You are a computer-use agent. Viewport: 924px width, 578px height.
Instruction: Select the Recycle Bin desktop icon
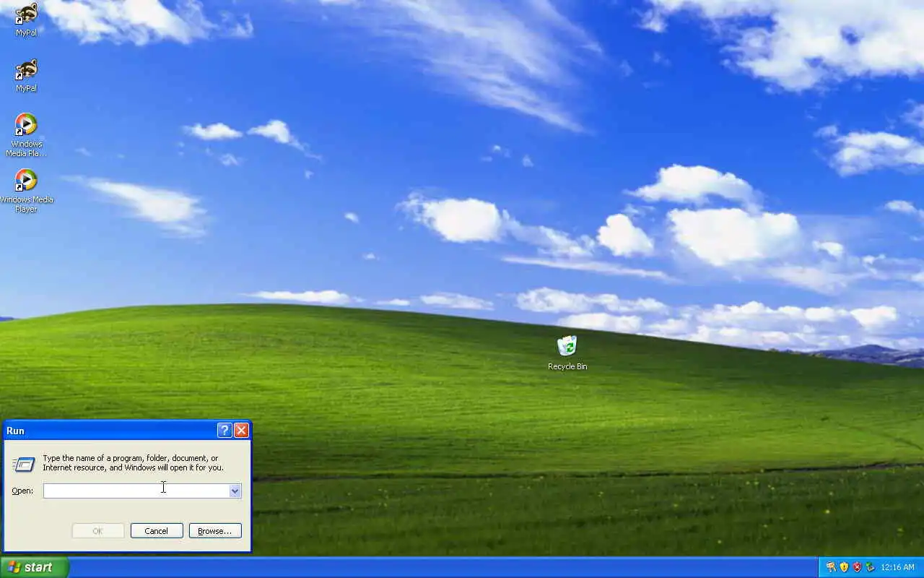(567, 353)
